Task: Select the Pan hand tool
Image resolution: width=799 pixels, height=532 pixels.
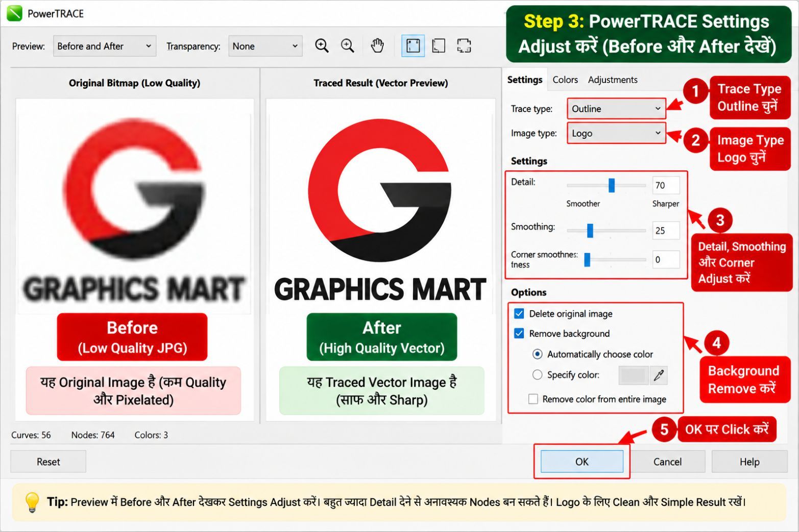Action: (x=377, y=46)
